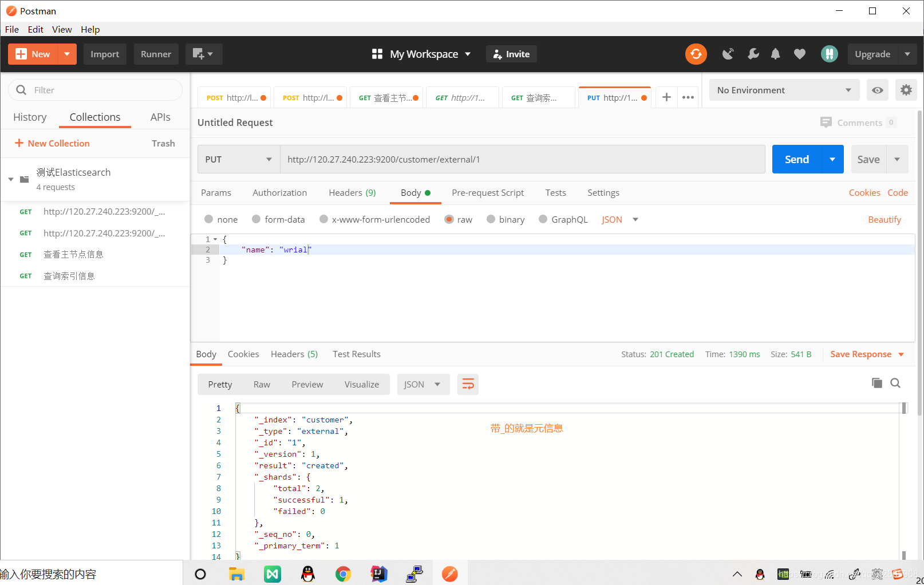Screen dimensions: 924x585
Task: Open the tab options ellipsis
Action: (688, 97)
